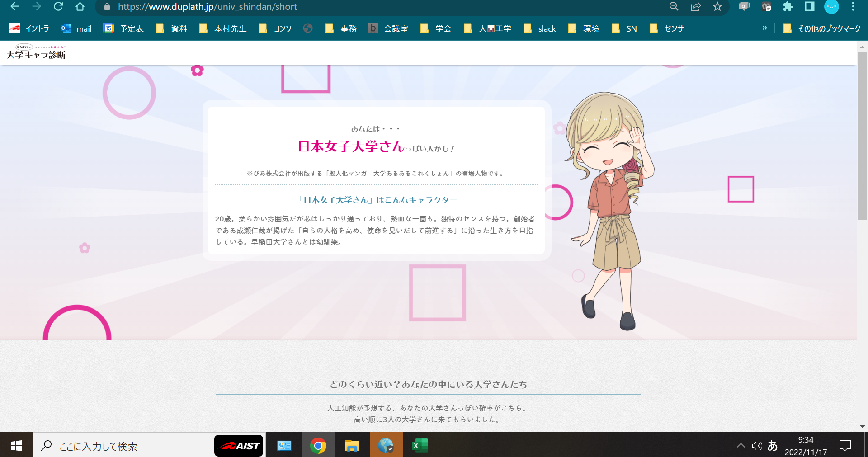The height and width of the screenshot is (457, 868).
Task: Open the zoom magnifier icon in address bar
Action: [674, 6]
